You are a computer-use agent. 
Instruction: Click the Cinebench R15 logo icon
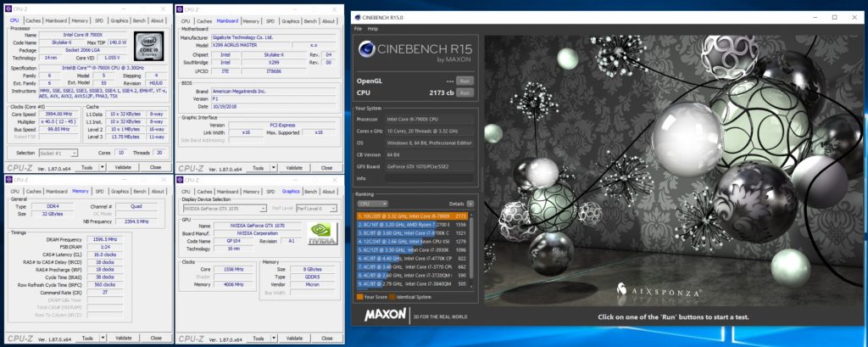(367, 53)
